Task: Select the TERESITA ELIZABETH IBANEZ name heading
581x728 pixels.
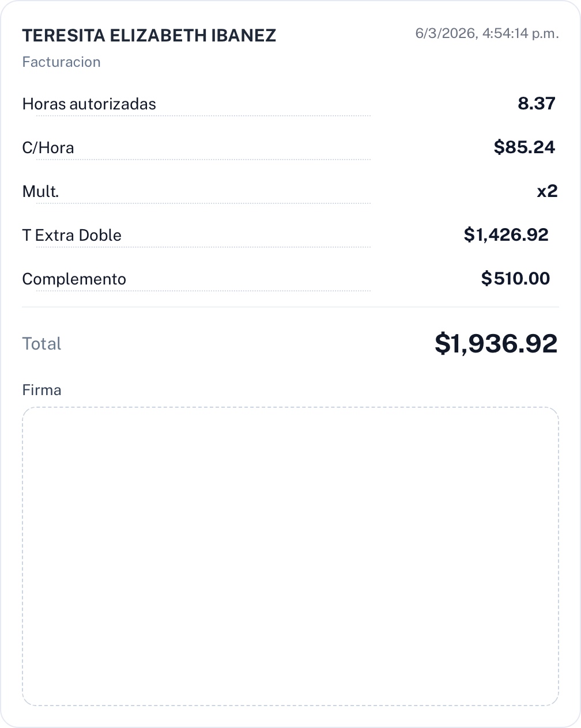Action: pos(149,36)
